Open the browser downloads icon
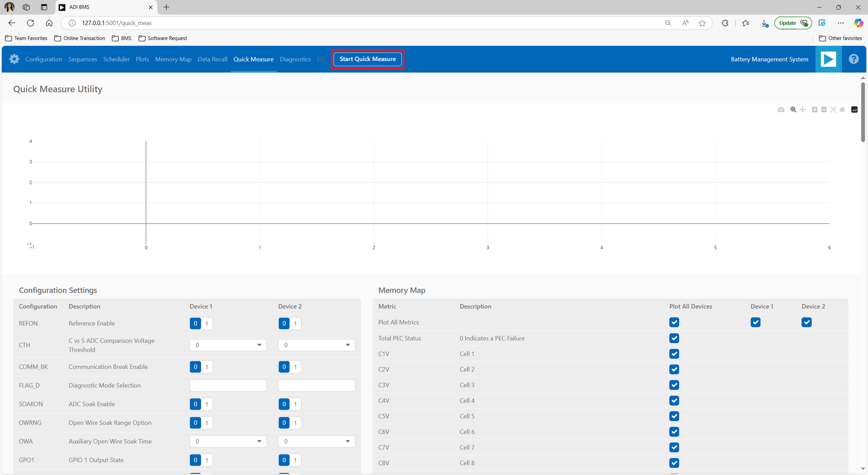Viewport: 868px width, 475px height. pyautogui.click(x=765, y=23)
